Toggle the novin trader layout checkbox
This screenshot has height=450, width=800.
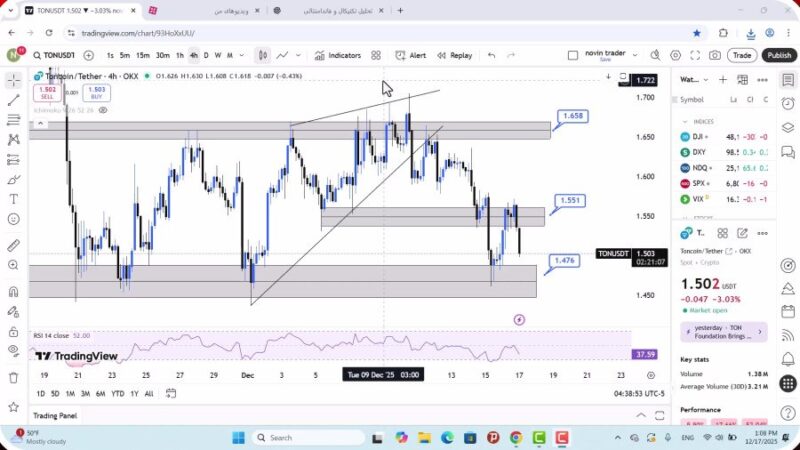point(573,56)
